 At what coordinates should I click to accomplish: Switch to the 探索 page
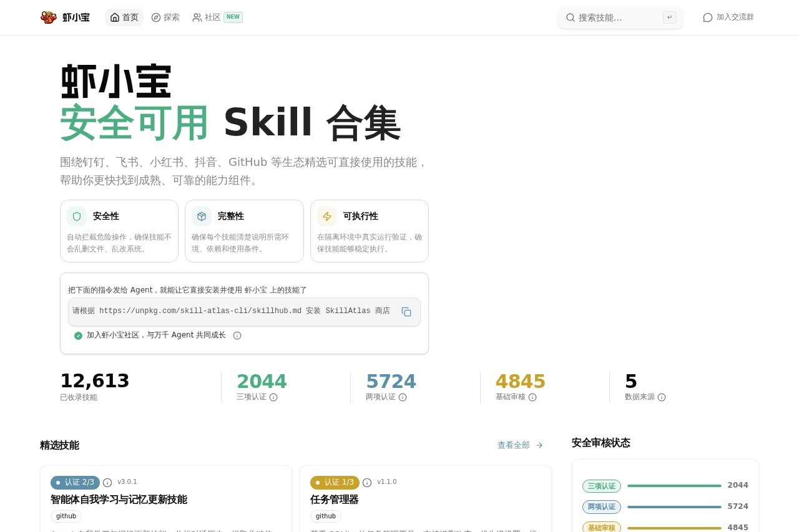[165, 17]
